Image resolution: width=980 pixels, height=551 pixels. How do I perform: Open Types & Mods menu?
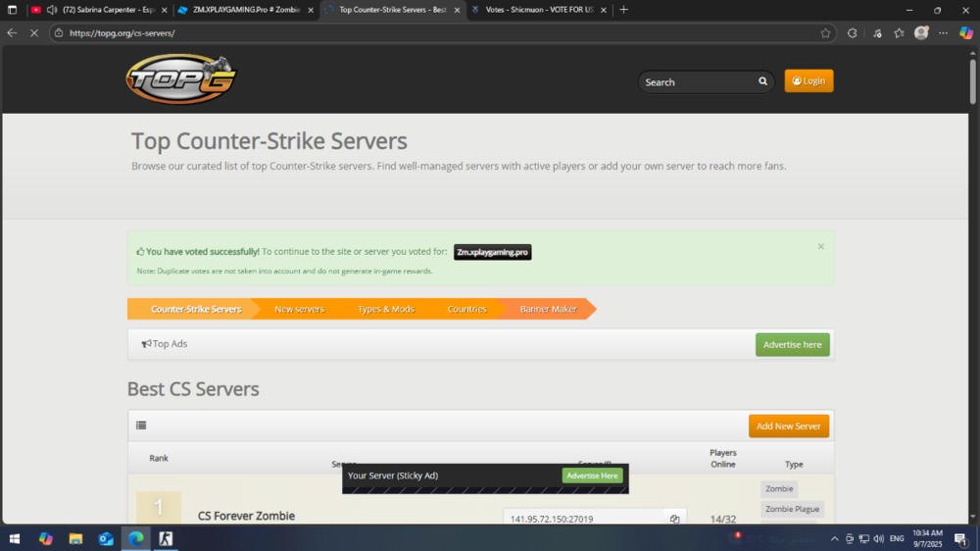(385, 309)
